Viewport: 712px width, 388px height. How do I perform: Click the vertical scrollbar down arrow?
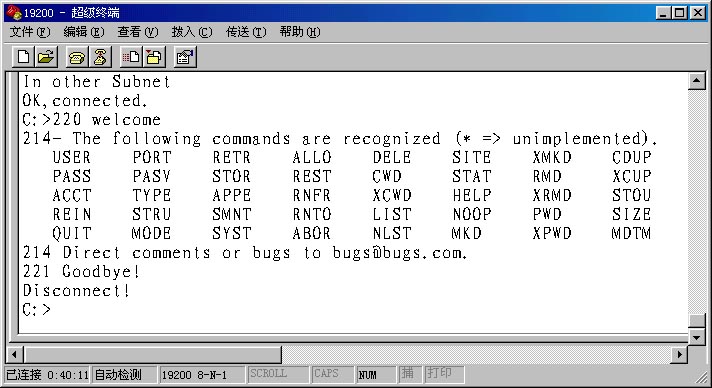coord(697,337)
